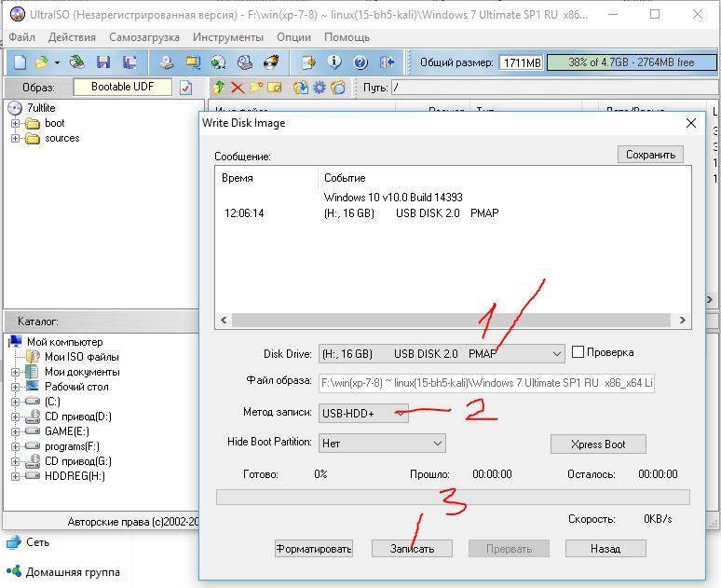Click the Save floppy disk icon
The width and height of the screenshot is (721, 588).
[x=103, y=62]
